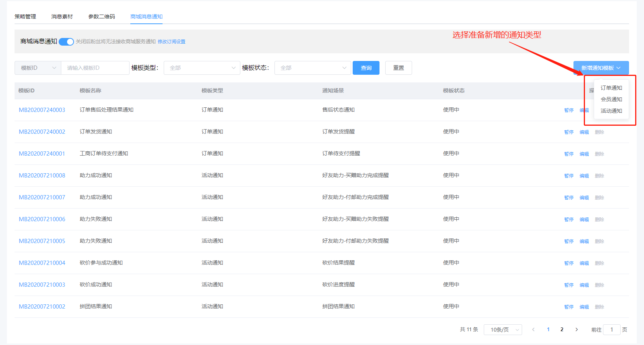Viewport: 644px width, 345px height.
Task: Open the 修改订阅设置 link
Action: pyautogui.click(x=171, y=42)
